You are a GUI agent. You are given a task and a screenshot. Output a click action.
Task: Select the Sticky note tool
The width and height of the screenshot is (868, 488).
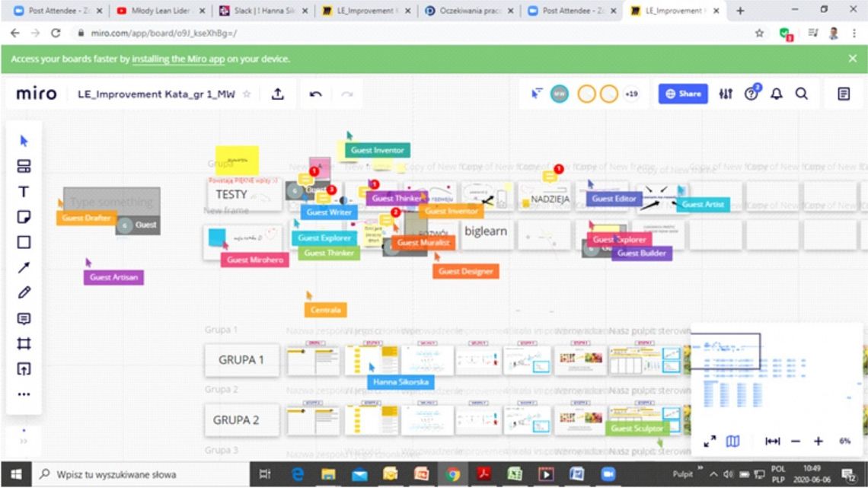point(24,217)
